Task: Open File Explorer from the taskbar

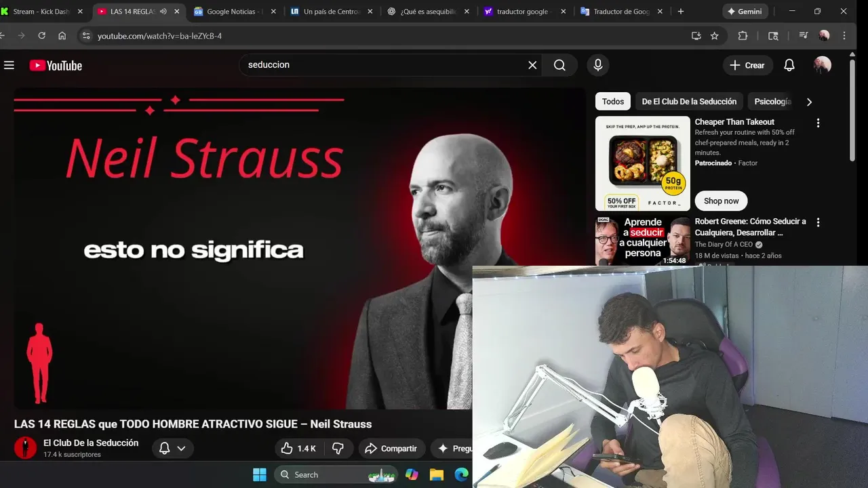Action: 436,474
